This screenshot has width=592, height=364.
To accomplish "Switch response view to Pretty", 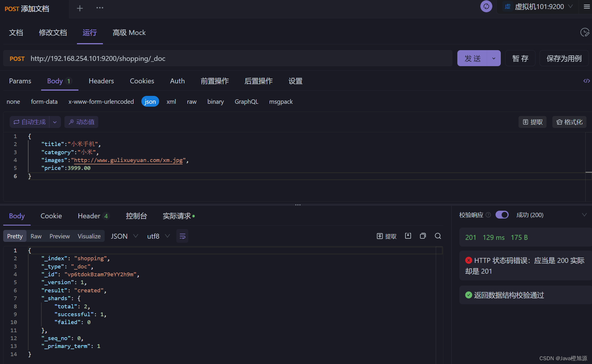I will coord(15,236).
